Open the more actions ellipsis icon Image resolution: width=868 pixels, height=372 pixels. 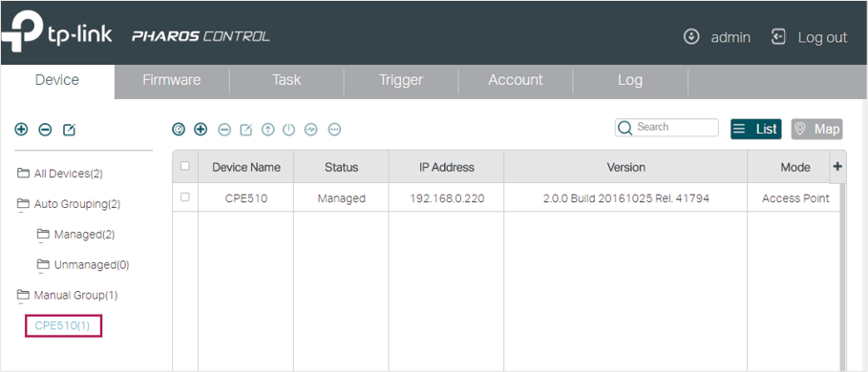[x=334, y=130]
